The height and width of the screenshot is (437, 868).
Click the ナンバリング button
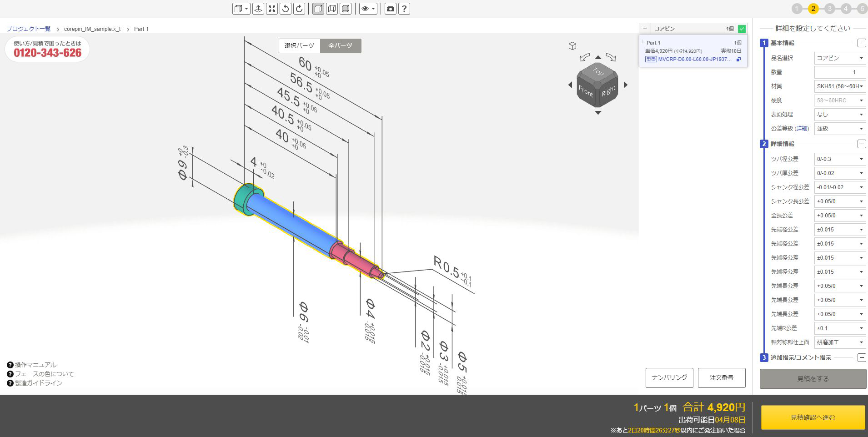click(x=669, y=378)
